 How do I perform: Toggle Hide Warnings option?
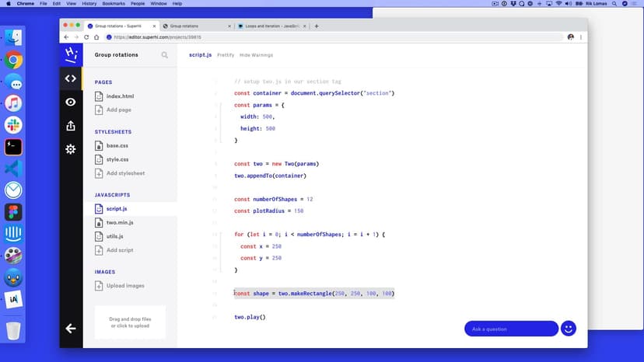(256, 55)
